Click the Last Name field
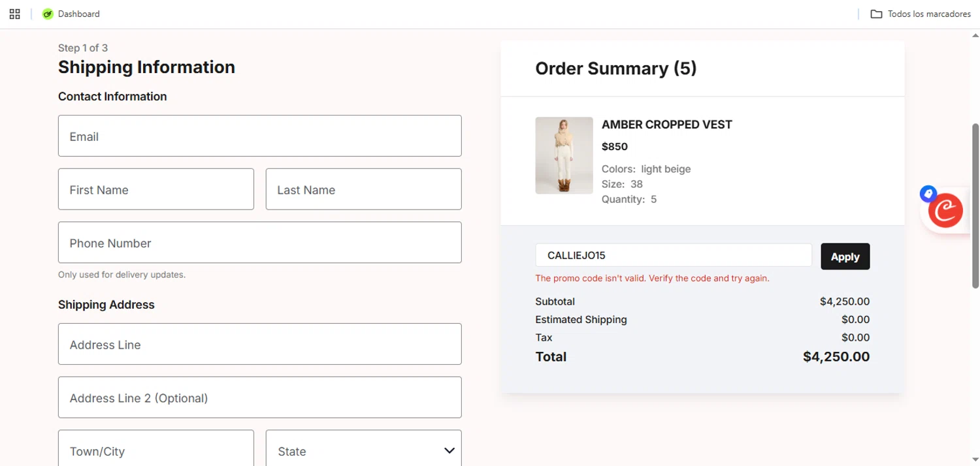This screenshot has width=980, height=466. [363, 189]
